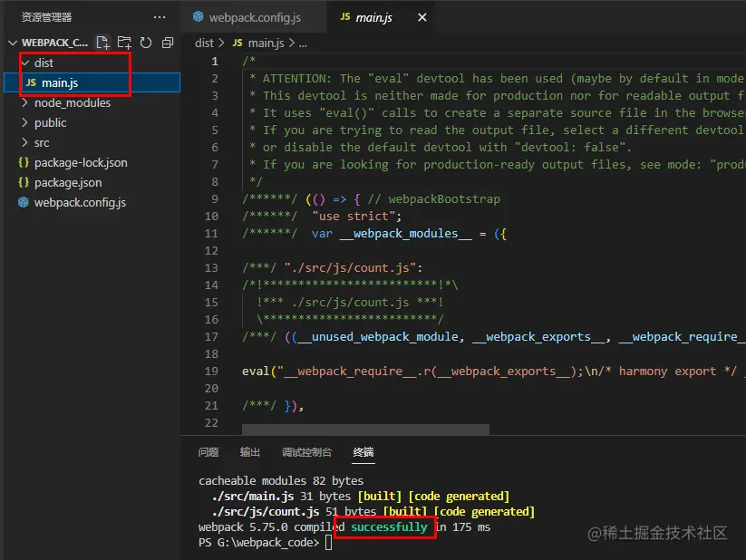Screen dimensions: 746x560
Task: Click the terminal prompt cursor
Action: (328, 543)
